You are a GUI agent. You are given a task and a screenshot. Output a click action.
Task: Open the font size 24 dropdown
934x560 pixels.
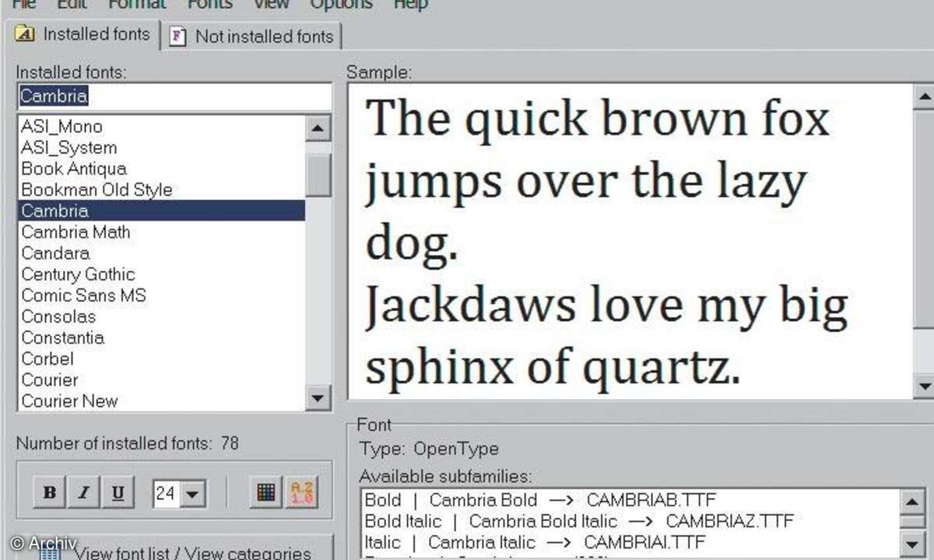194,493
